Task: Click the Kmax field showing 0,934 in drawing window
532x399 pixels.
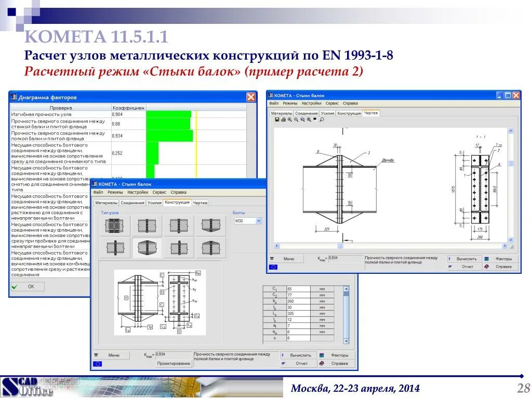Action: pos(345,258)
